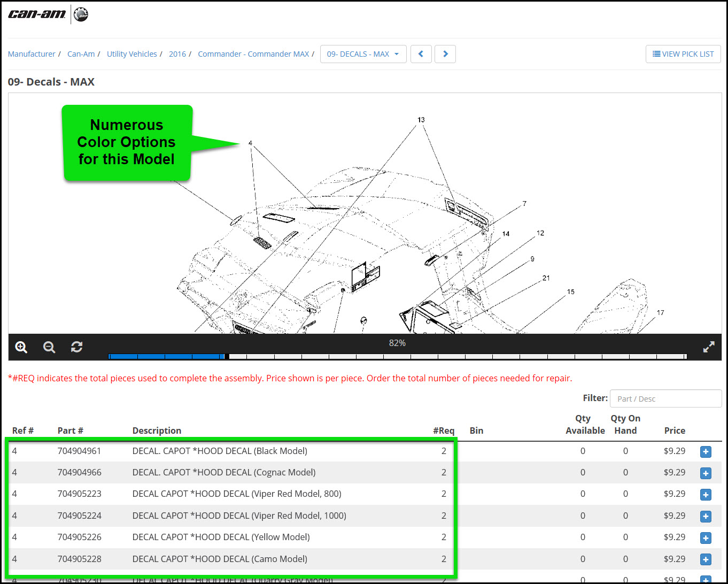Click the zoom level slider bar
728x584 pixels.
coord(398,356)
